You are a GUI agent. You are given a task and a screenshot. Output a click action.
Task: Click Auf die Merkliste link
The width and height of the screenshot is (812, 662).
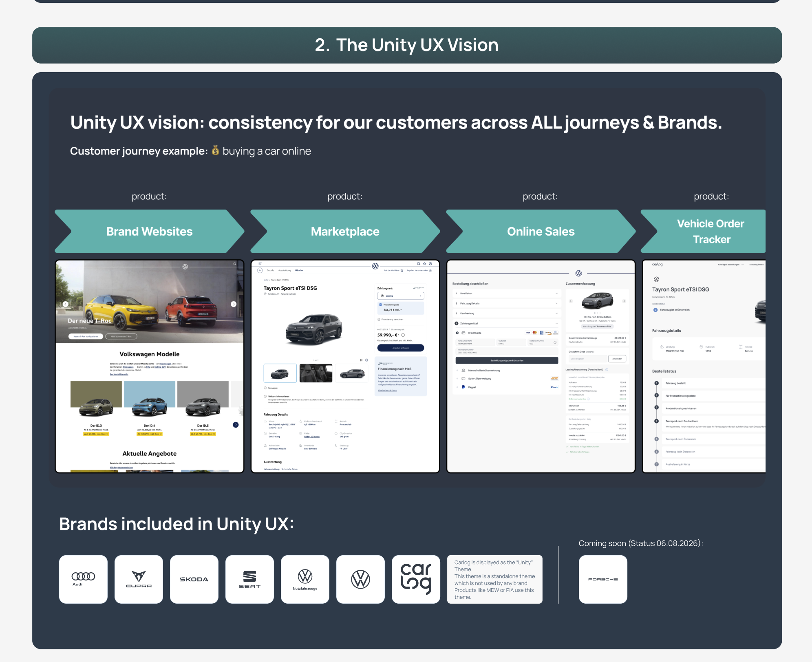click(x=393, y=270)
